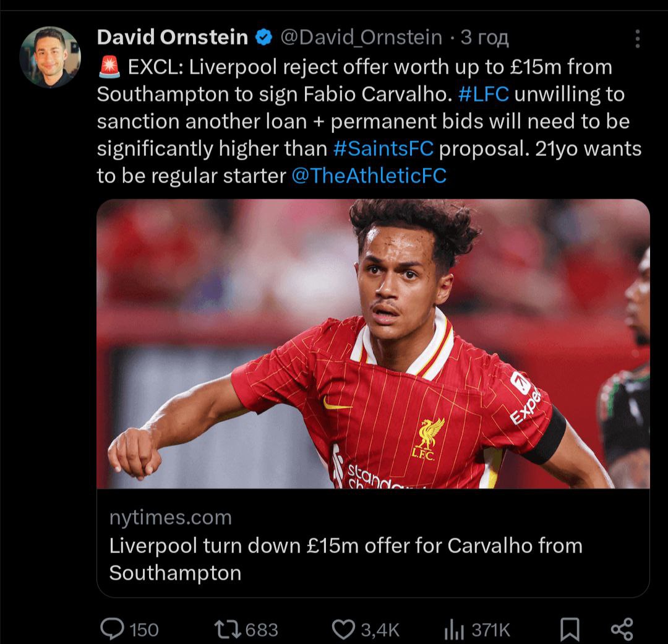Share the tweet via share icon

(622, 630)
